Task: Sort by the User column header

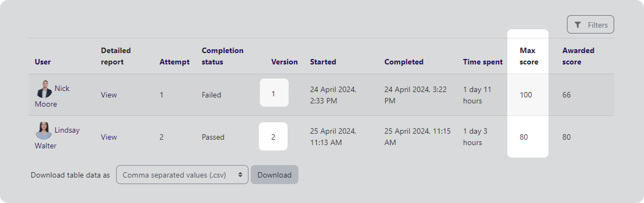Action: point(43,62)
